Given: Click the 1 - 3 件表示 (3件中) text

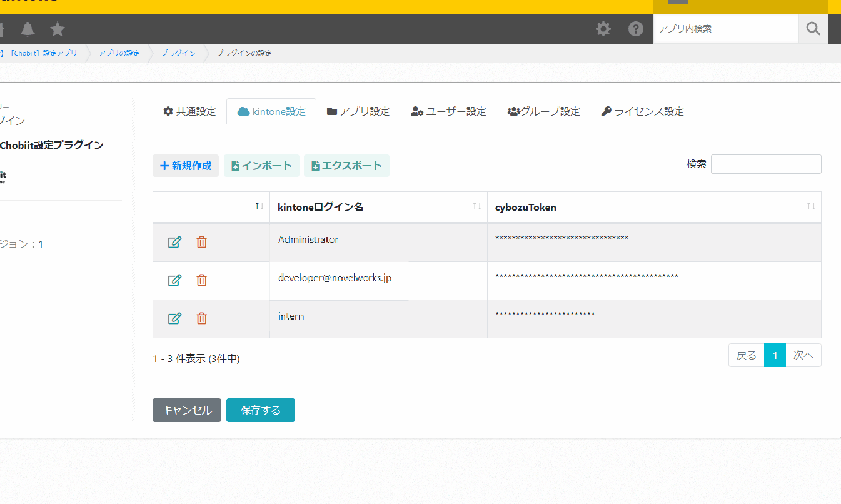Looking at the screenshot, I should pyautogui.click(x=196, y=358).
